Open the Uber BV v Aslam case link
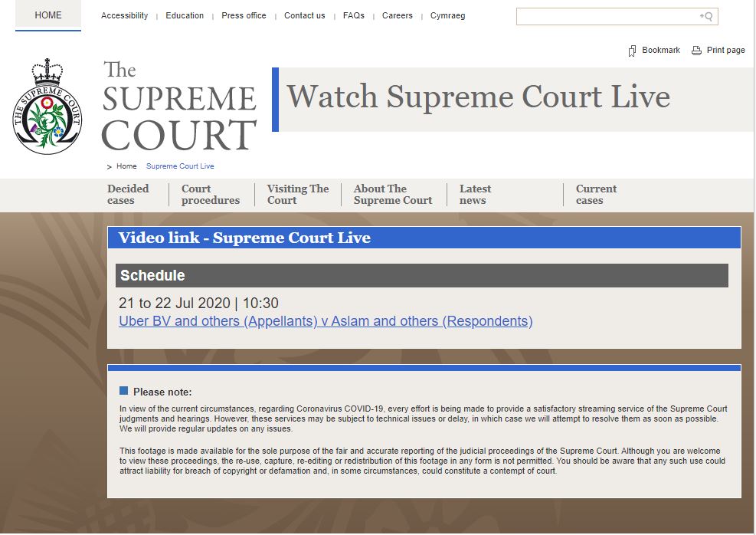Viewport: 756px width, 535px height. (x=326, y=321)
